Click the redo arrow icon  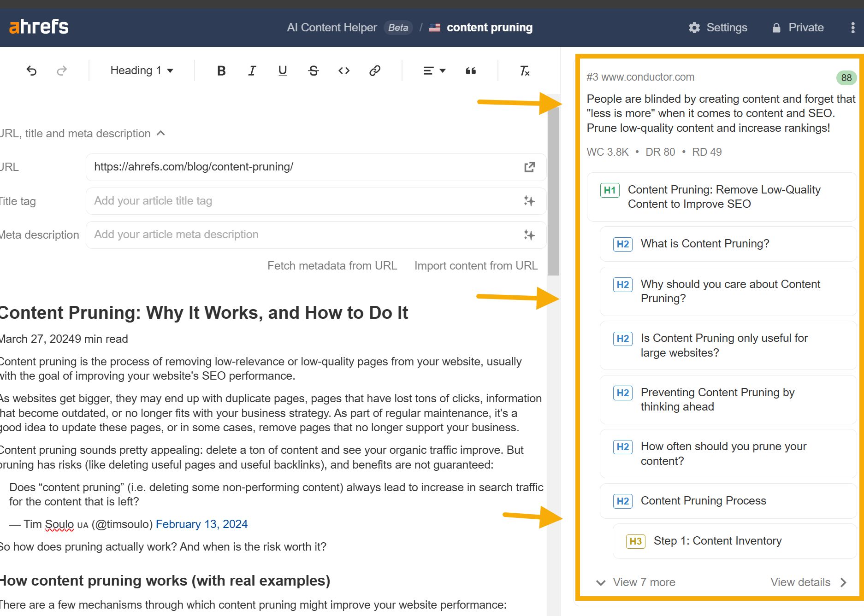(x=62, y=70)
